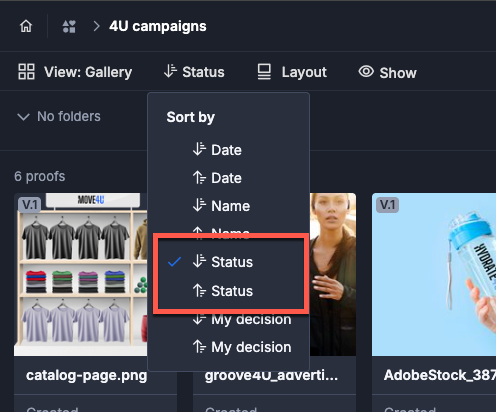The width and height of the screenshot is (496, 412).
Task: Go to the home icon
Action: tap(26, 26)
